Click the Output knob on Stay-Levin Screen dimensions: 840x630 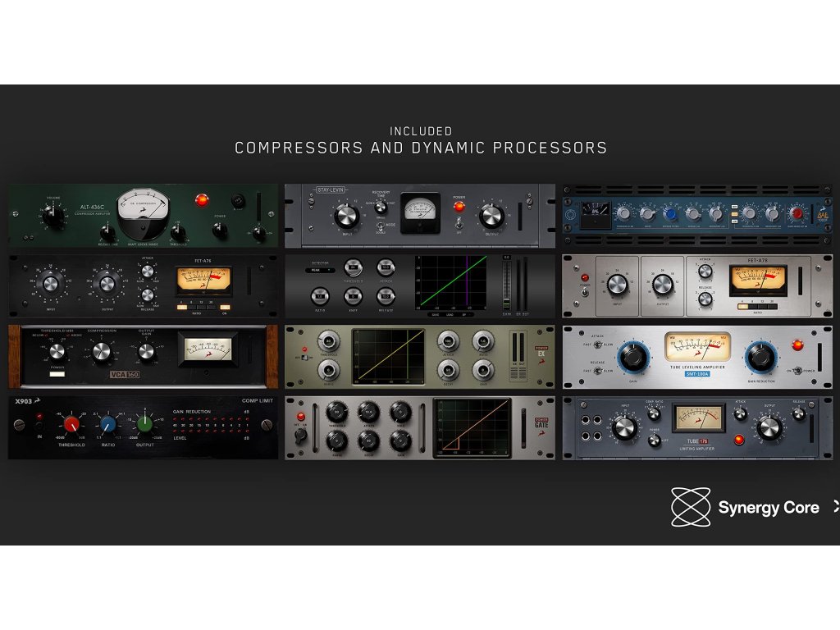coord(491,217)
